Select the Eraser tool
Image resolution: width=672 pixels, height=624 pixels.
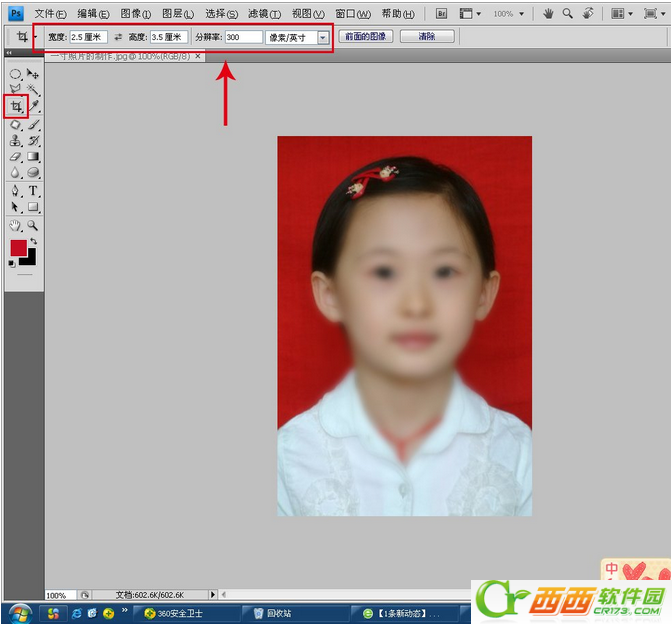coord(16,157)
